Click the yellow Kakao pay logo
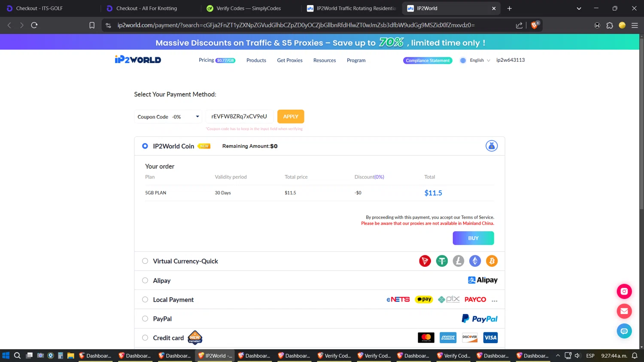 point(424,299)
